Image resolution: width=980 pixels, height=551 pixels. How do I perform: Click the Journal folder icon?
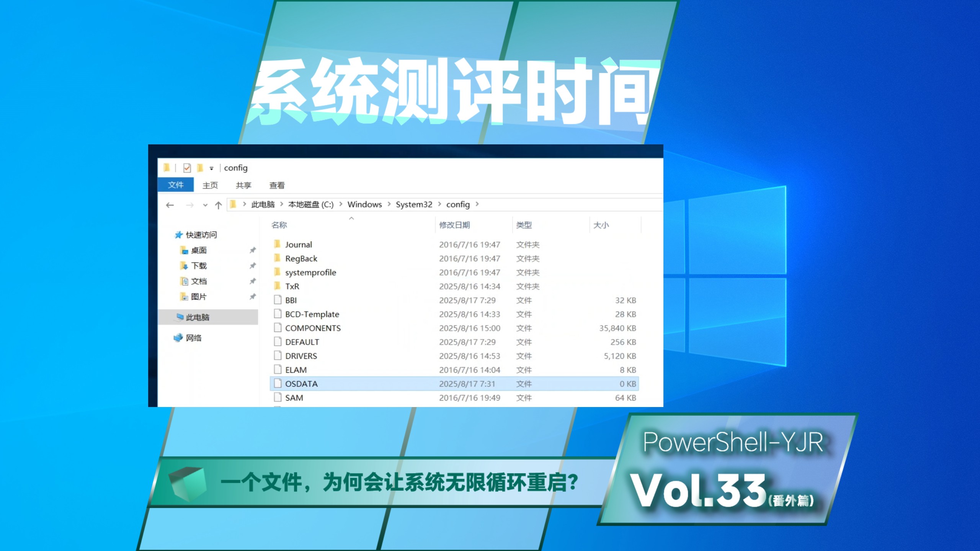tap(278, 244)
